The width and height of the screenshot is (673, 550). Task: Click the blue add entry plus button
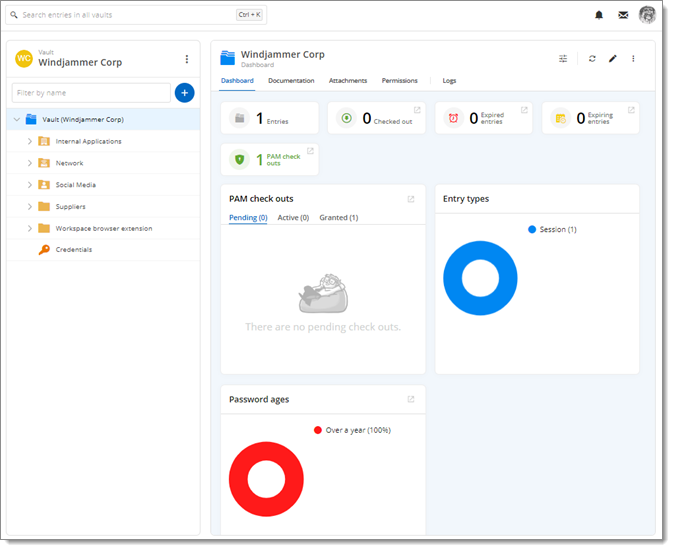(184, 93)
